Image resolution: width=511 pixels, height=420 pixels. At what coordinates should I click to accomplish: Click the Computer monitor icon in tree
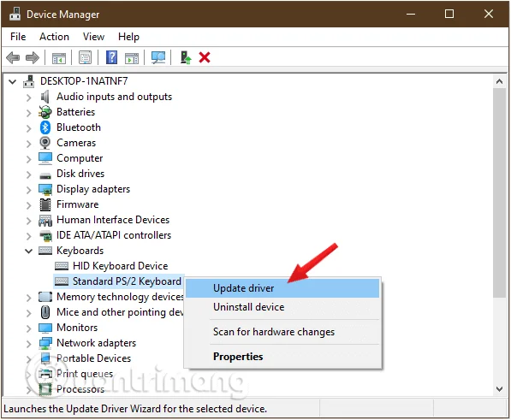click(45, 158)
